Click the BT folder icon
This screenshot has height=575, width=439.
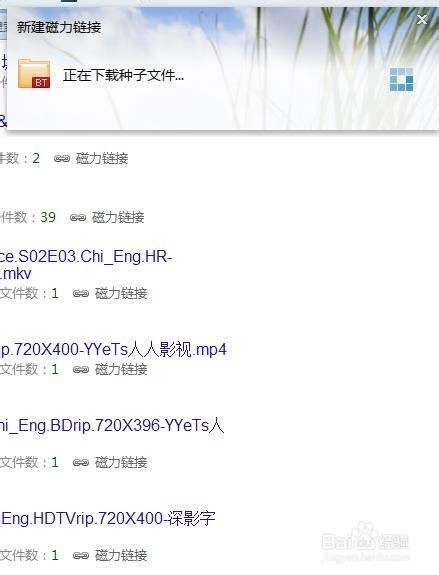coord(34,73)
